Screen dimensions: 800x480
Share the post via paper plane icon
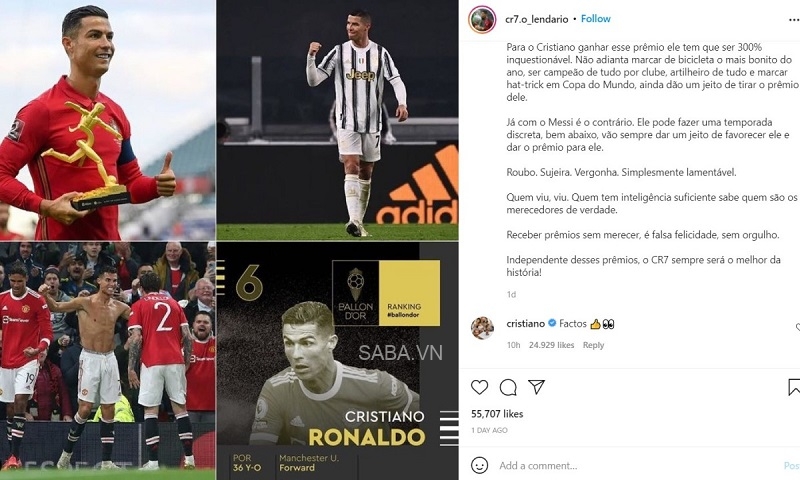[x=536, y=387]
